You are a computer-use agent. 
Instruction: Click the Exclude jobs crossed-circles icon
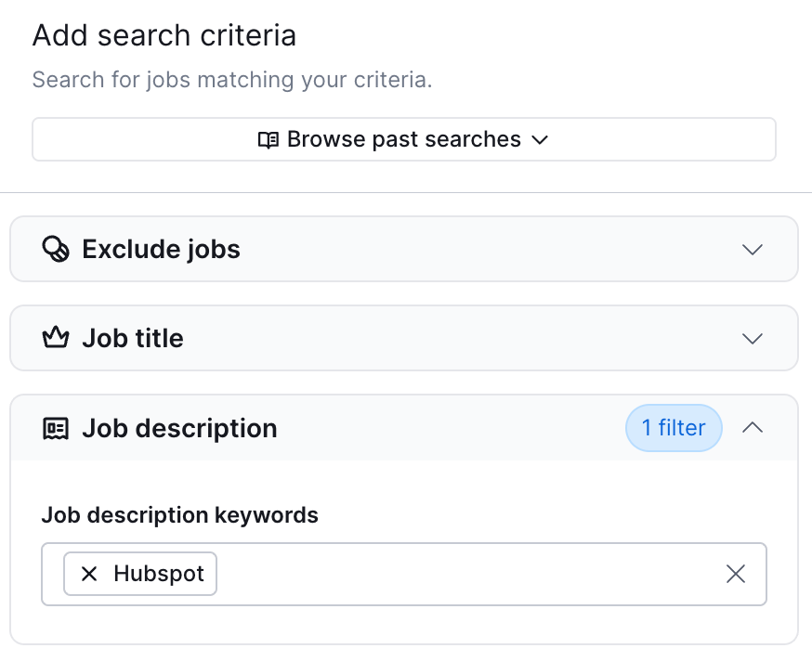57,249
